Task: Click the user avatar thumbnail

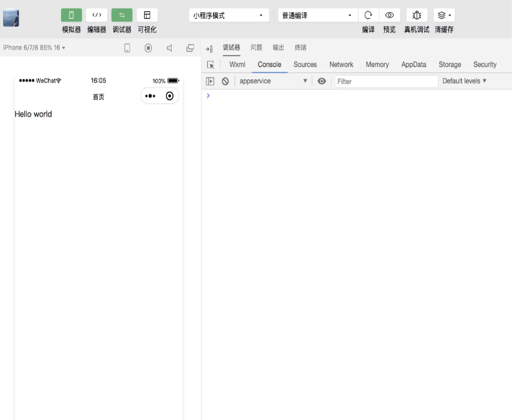Action: [x=11, y=18]
